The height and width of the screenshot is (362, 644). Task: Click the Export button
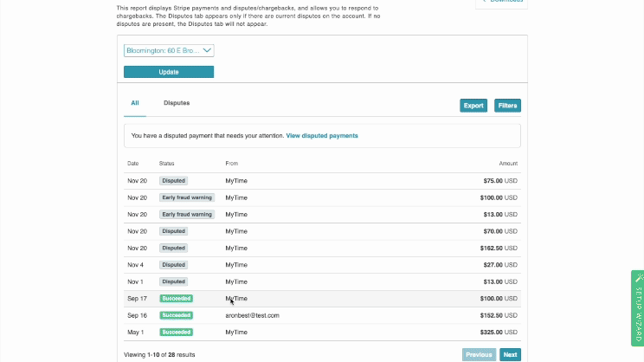473,106
